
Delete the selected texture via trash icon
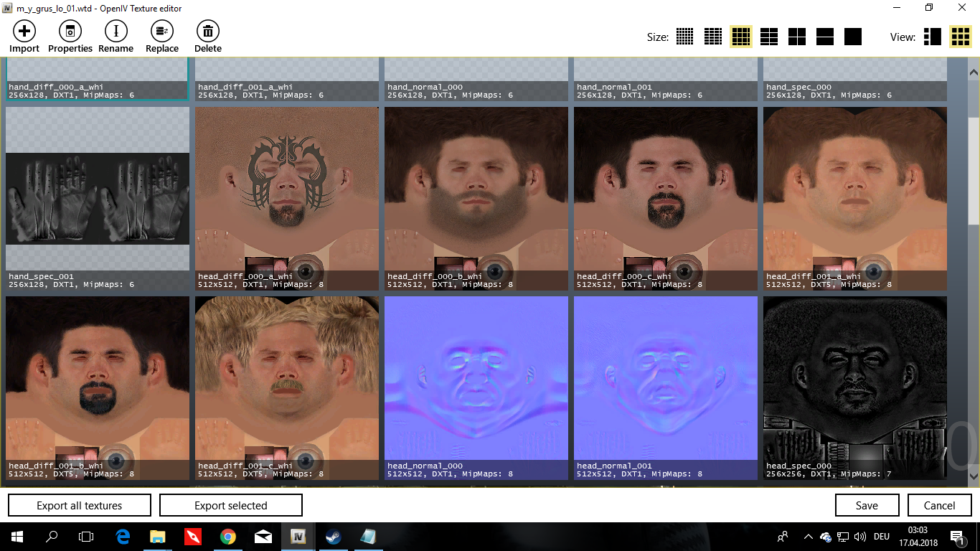[x=207, y=32]
